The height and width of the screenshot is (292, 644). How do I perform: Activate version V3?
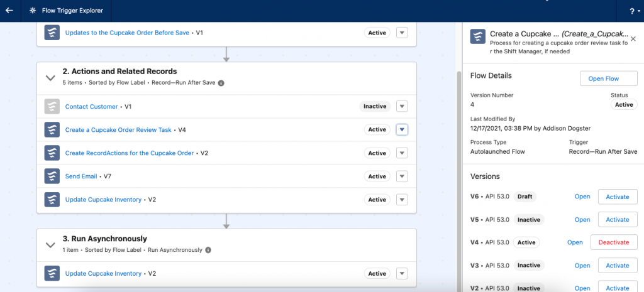point(618,266)
